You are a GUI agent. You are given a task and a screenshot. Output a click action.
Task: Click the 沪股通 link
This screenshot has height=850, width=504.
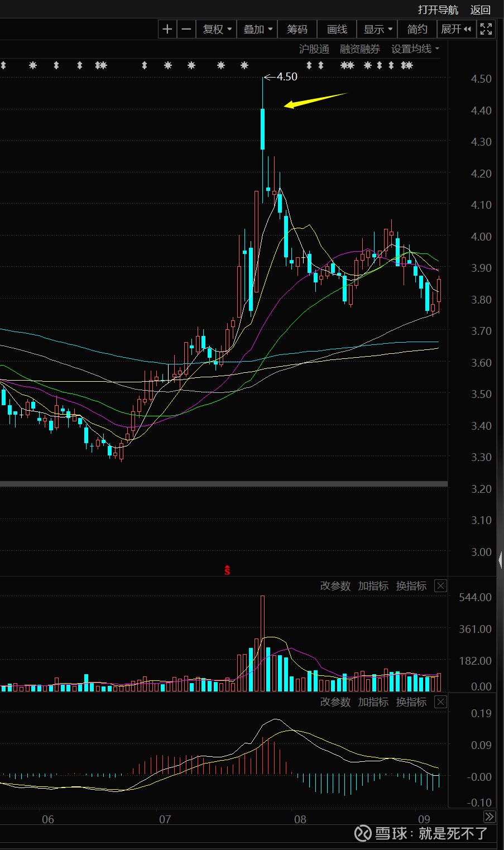(314, 49)
